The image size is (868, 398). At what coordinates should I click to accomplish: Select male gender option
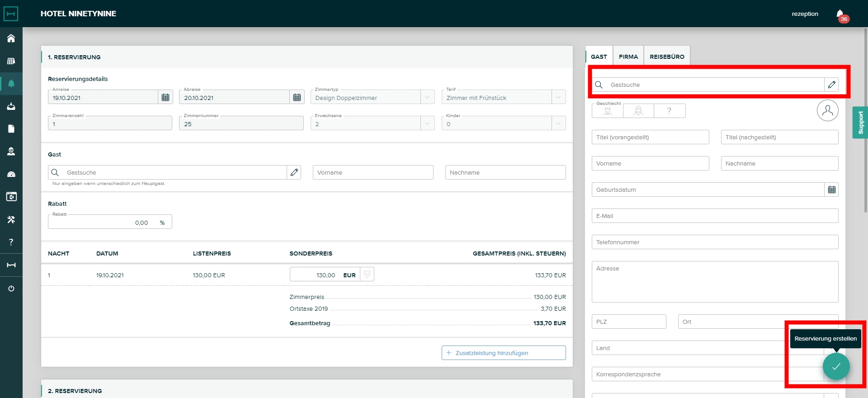608,111
